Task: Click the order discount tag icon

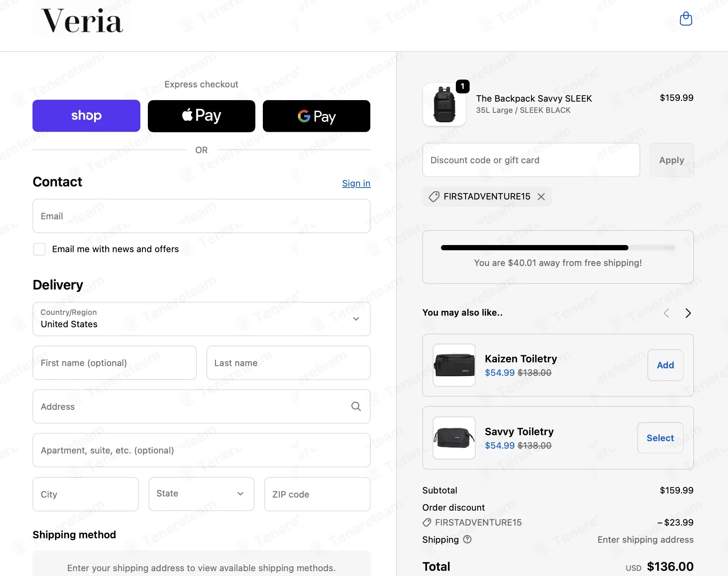Action: (427, 523)
